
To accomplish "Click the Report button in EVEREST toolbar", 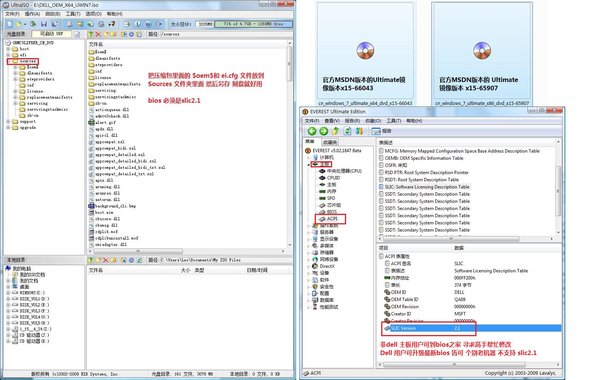I will (382, 131).
